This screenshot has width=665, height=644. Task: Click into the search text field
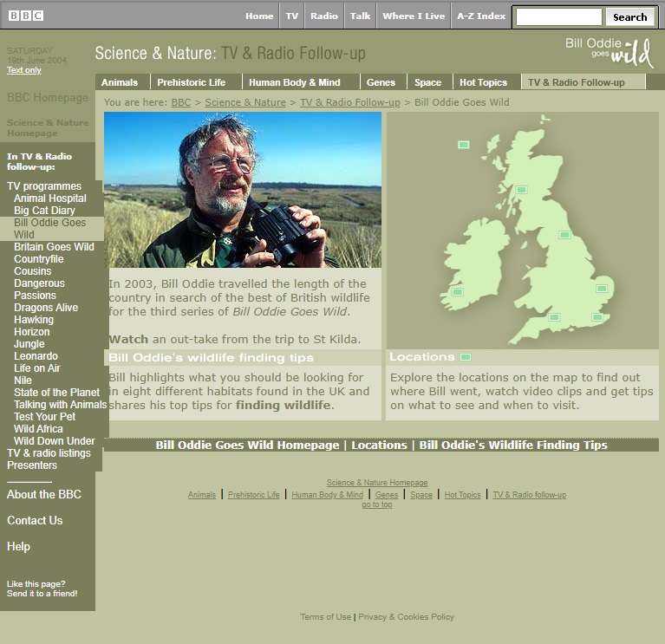tap(558, 17)
